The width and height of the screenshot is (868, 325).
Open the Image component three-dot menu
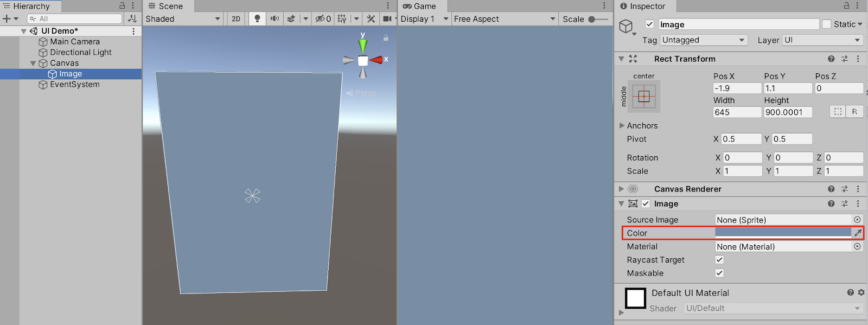pyautogui.click(x=858, y=203)
